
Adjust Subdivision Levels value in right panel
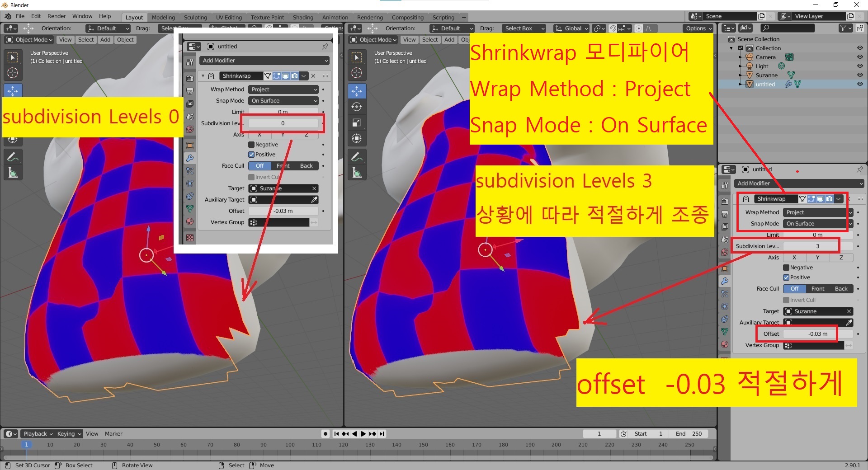click(x=818, y=246)
